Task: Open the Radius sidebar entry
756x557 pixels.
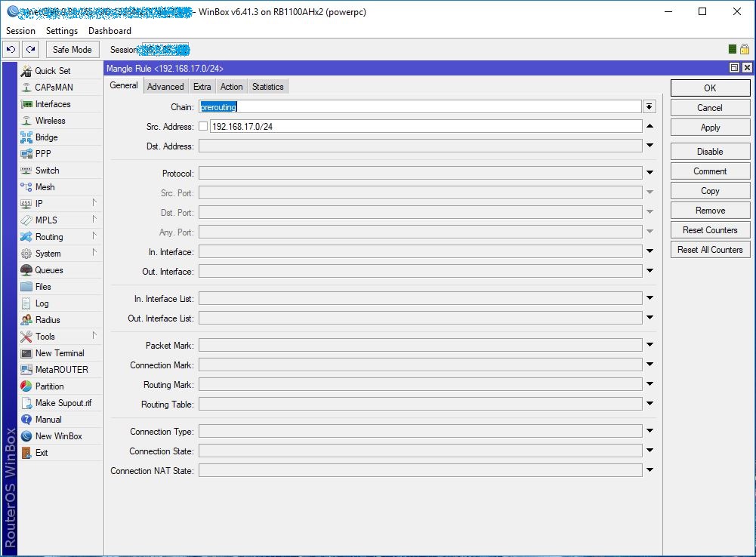Action: click(x=60, y=320)
